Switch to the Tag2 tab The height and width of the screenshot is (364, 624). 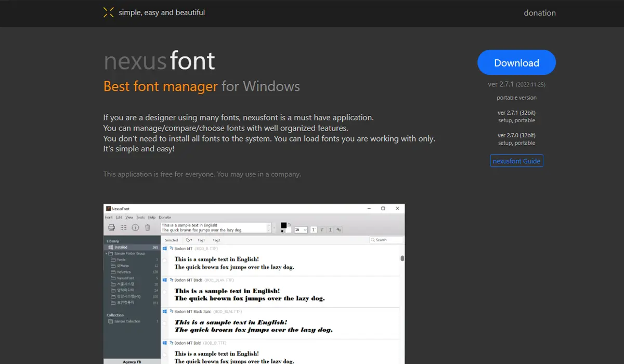coord(216,240)
